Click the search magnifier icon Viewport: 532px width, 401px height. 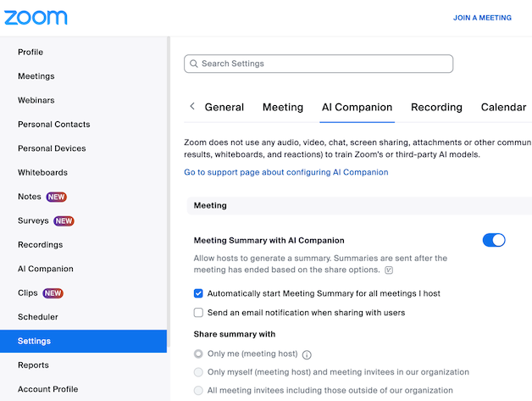click(x=194, y=64)
